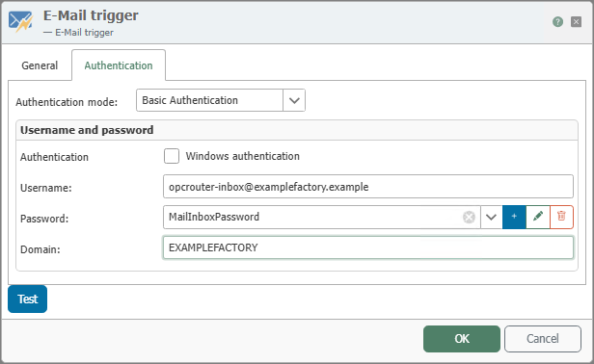This screenshot has height=364, width=594.
Task: Click the E-Mail trigger envelope icon
Action: pos(20,22)
